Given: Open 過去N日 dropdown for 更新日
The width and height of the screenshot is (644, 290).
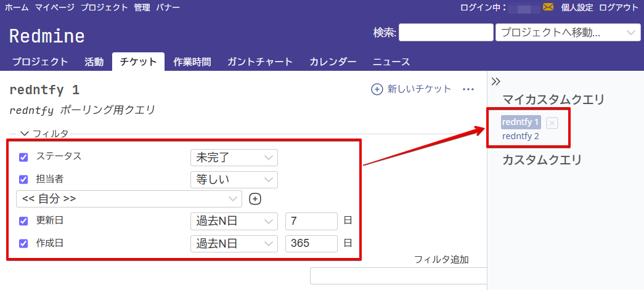Looking at the screenshot, I should (x=234, y=221).
